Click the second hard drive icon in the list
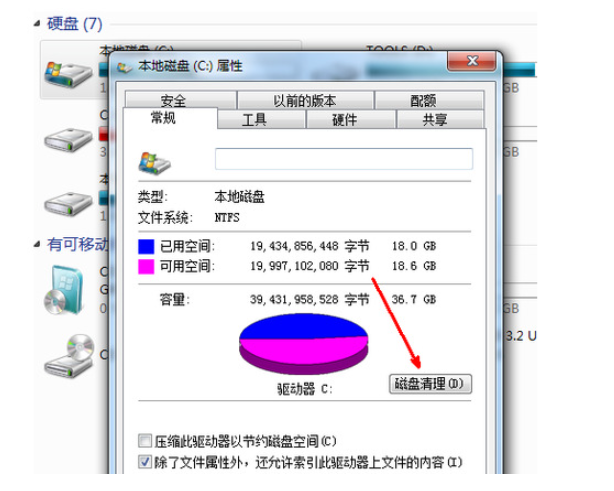The height and width of the screenshot is (491, 614). pos(68,139)
